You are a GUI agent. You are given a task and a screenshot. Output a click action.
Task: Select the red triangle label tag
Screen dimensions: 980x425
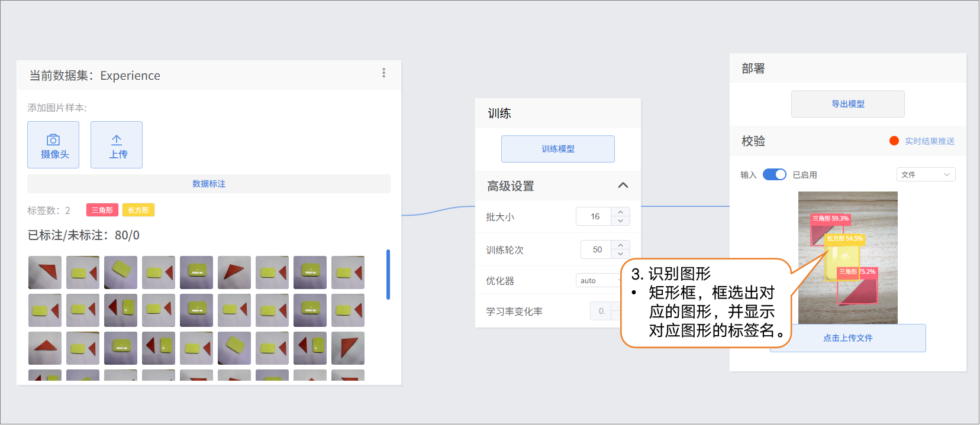[x=102, y=210]
